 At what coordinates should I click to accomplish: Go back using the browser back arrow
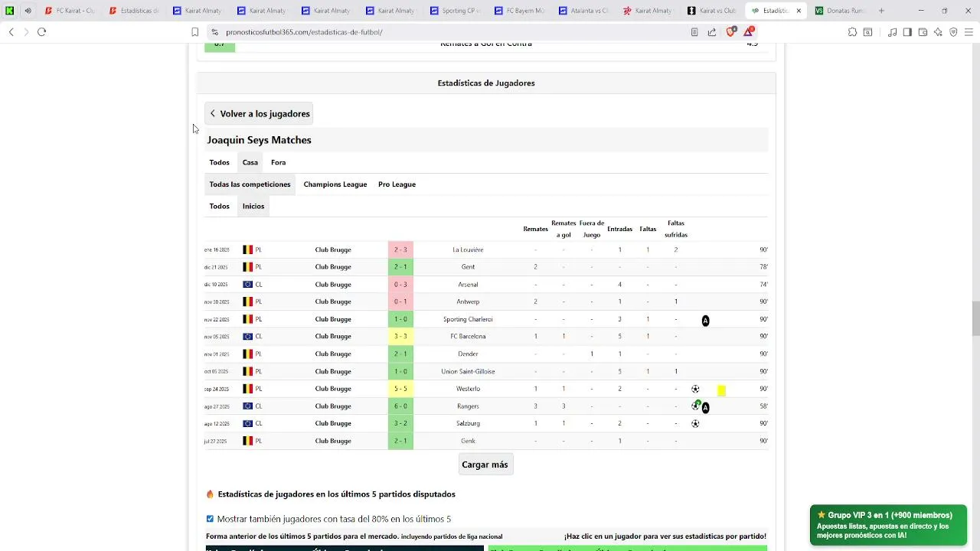(11, 32)
